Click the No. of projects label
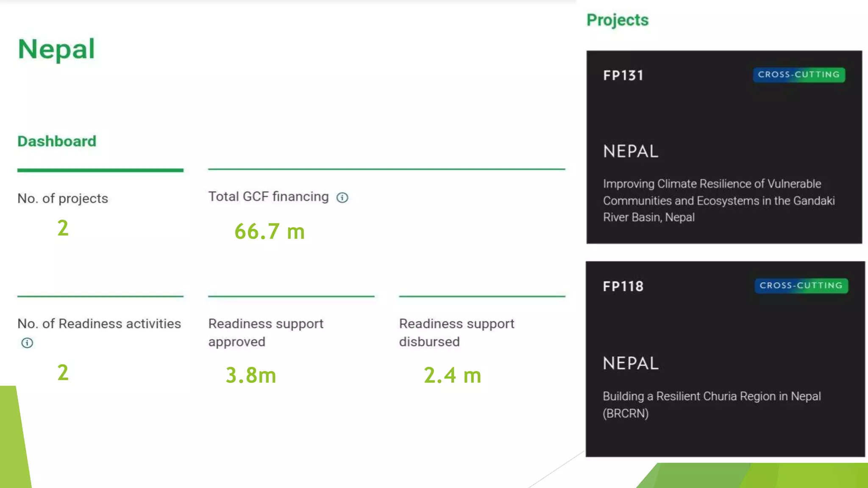This screenshot has width=868, height=488. click(x=63, y=198)
